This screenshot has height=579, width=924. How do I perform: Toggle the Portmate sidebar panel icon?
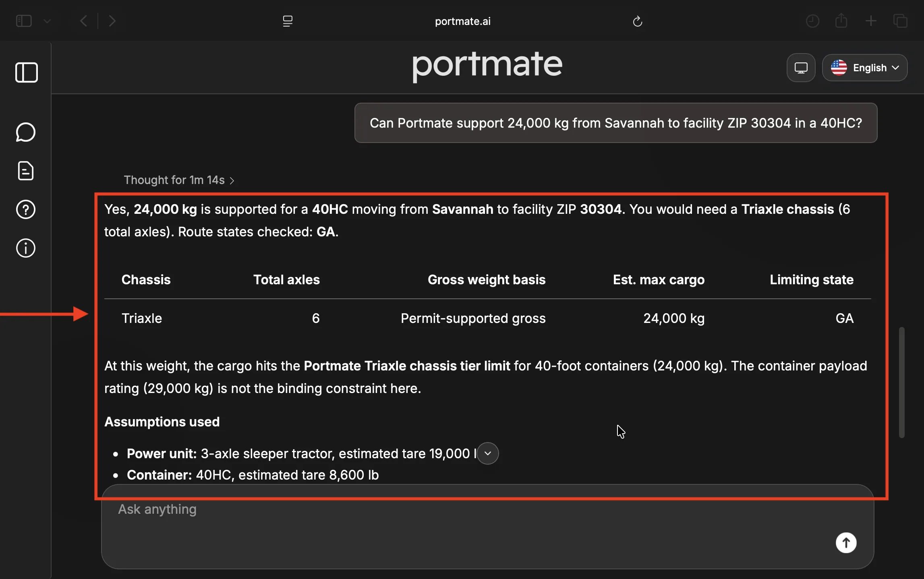click(x=27, y=72)
